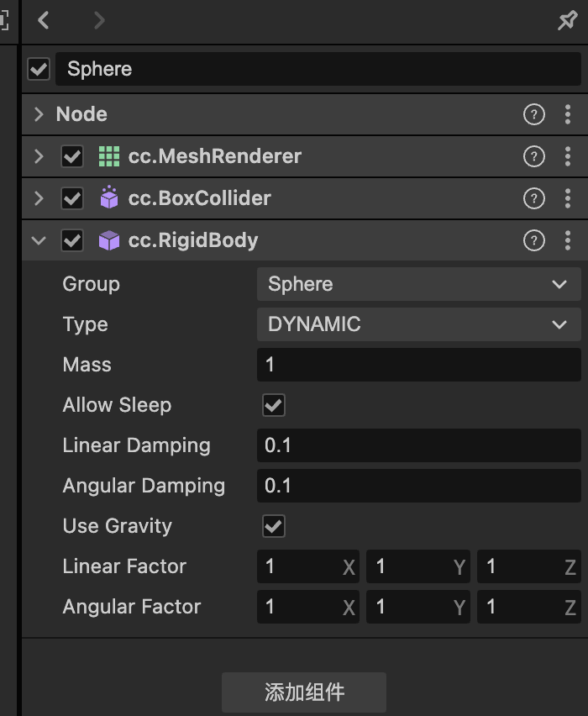Uncheck the cc.MeshRenderer enabled checkbox
588x716 pixels.
click(72, 156)
